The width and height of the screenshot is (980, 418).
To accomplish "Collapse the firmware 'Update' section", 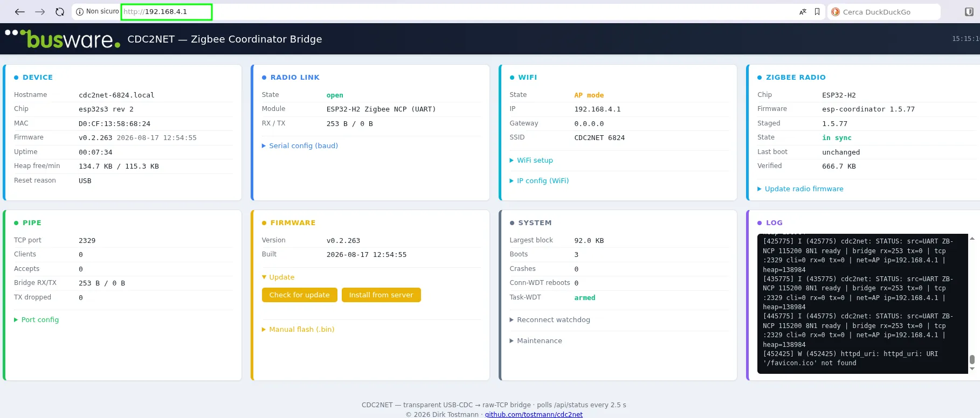I will pos(278,277).
